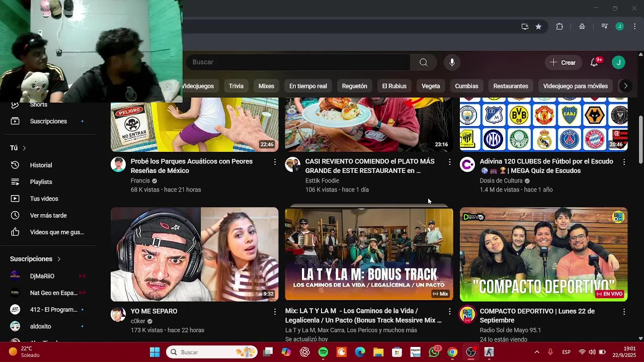The width and height of the screenshot is (644, 362).
Task: Open WhatsApp from the taskbar
Action: tap(434, 352)
